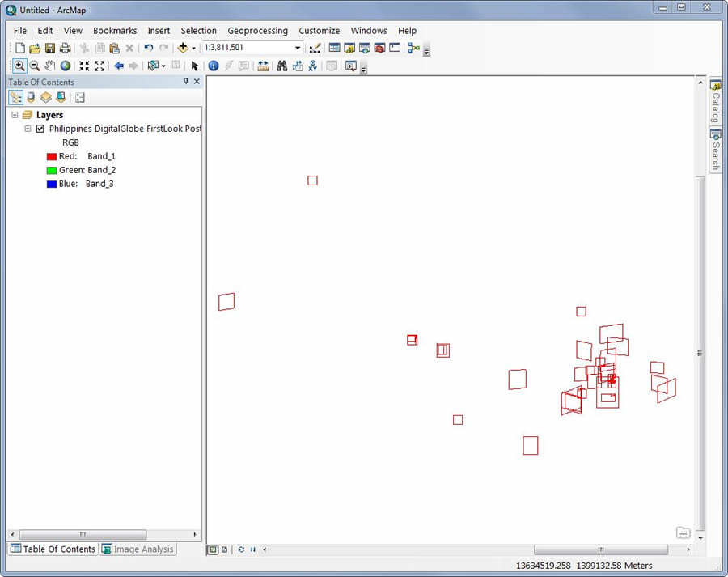The height and width of the screenshot is (577, 728).
Task: Uncheck the Philippines DigitalGlobe layer visibility
Action: coord(40,128)
